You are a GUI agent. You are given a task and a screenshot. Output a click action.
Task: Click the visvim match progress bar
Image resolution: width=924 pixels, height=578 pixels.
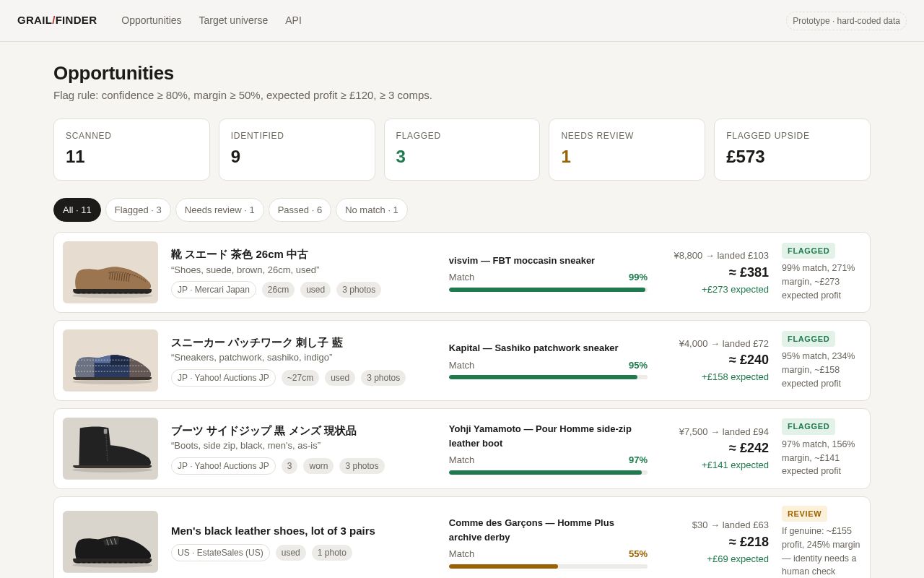click(x=548, y=290)
